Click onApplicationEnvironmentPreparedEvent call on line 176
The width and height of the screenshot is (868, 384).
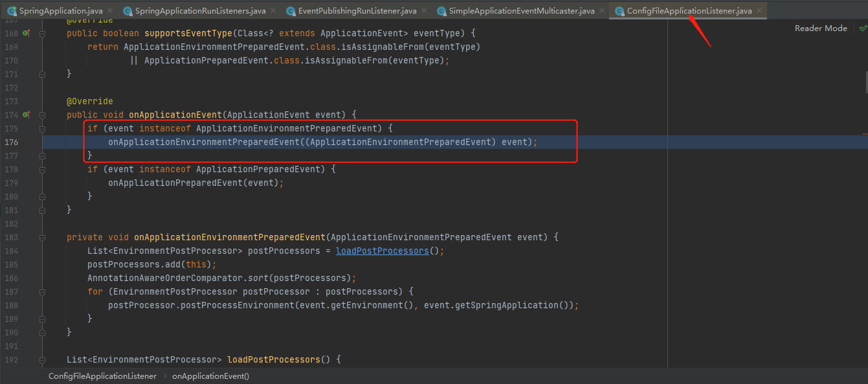pos(204,142)
